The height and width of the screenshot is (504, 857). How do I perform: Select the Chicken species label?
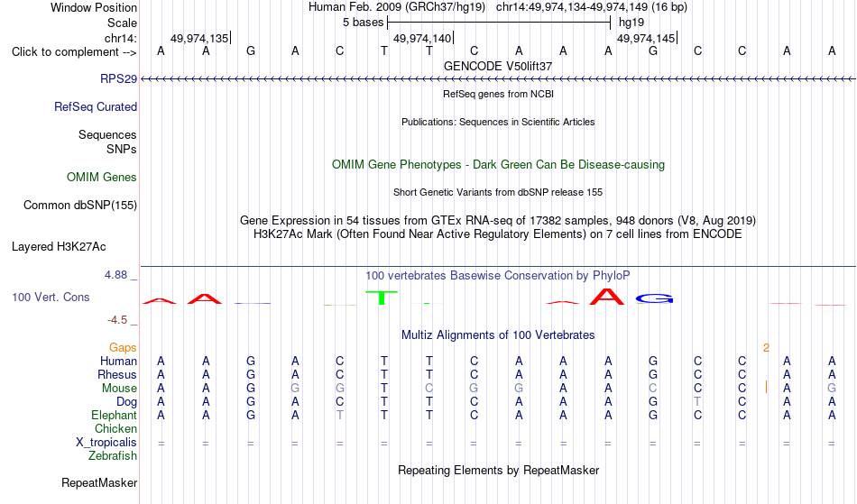(115, 429)
